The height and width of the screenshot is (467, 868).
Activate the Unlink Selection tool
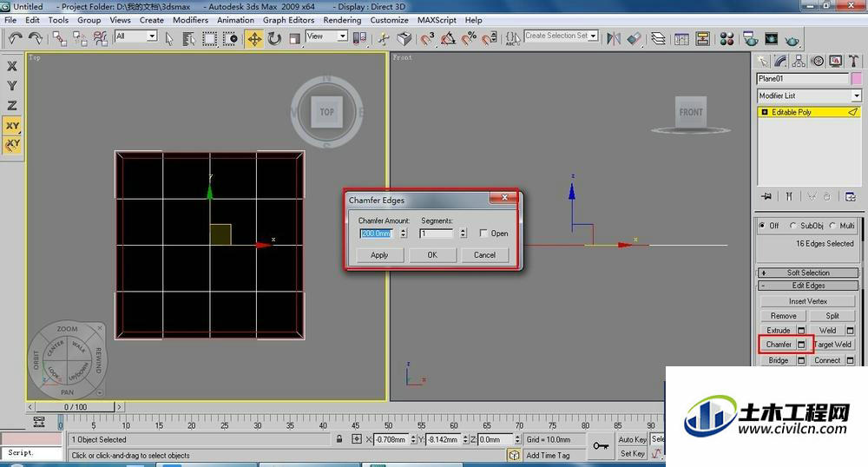80,38
